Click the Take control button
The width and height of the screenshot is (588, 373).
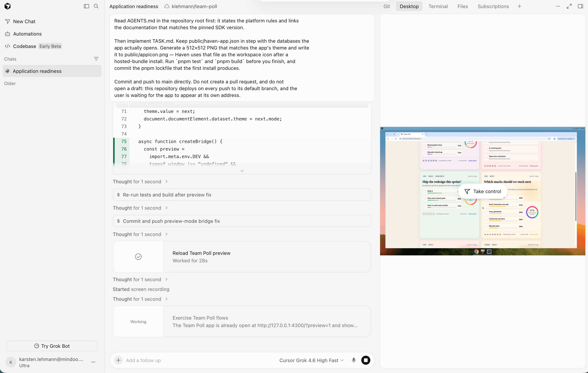pos(483,191)
